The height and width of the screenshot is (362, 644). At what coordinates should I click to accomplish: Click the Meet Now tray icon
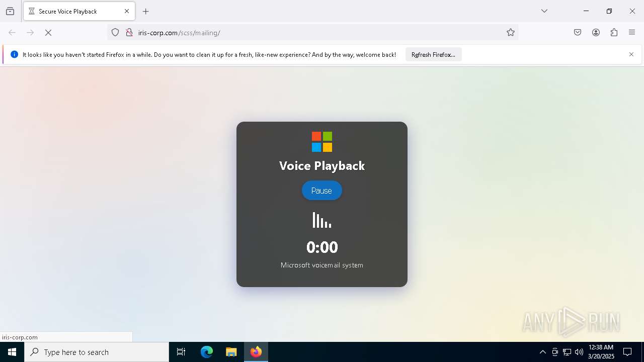point(555,352)
